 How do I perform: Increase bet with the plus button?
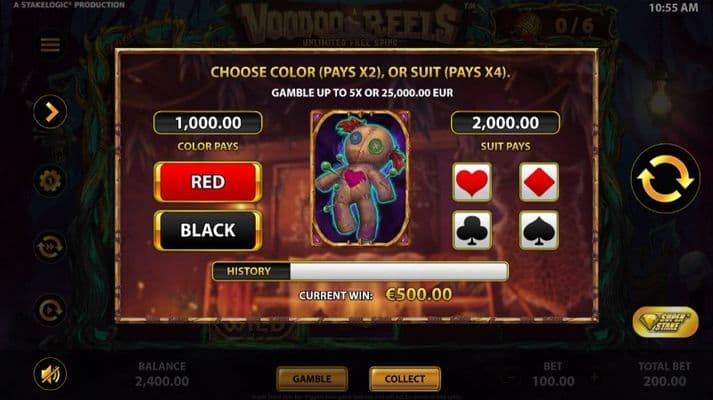pos(594,377)
